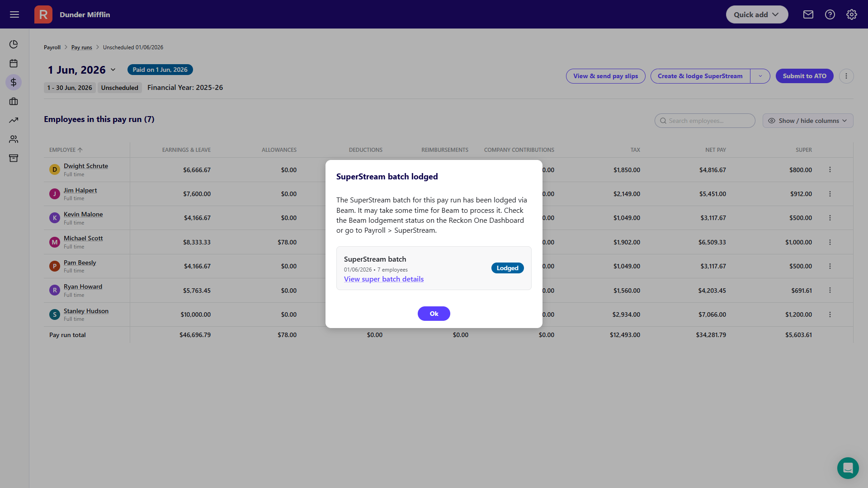Open Jim Halpert employee link
868x488 pixels.
pyautogui.click(x=80, y=190)
